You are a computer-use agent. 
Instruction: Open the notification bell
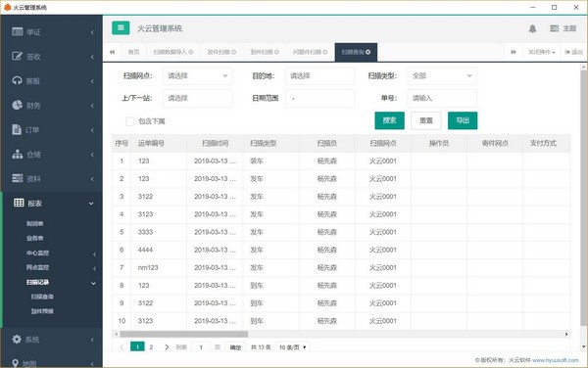pyautogui.click(x=532, y=28)
